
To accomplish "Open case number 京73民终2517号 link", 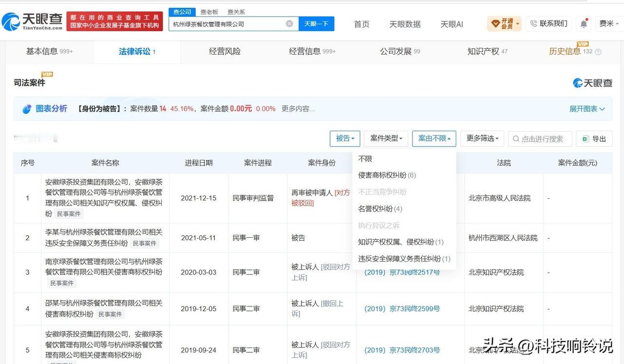I will coord(402,272).
